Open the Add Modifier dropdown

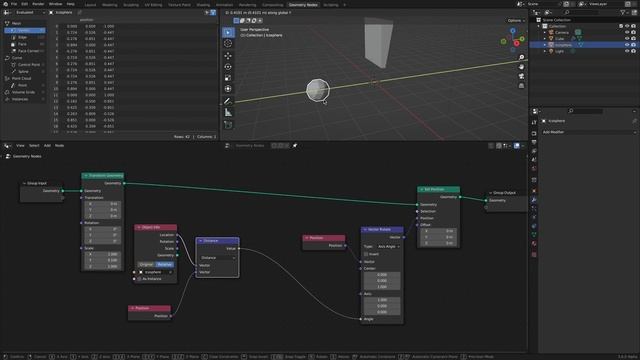(x=589, y=132)
